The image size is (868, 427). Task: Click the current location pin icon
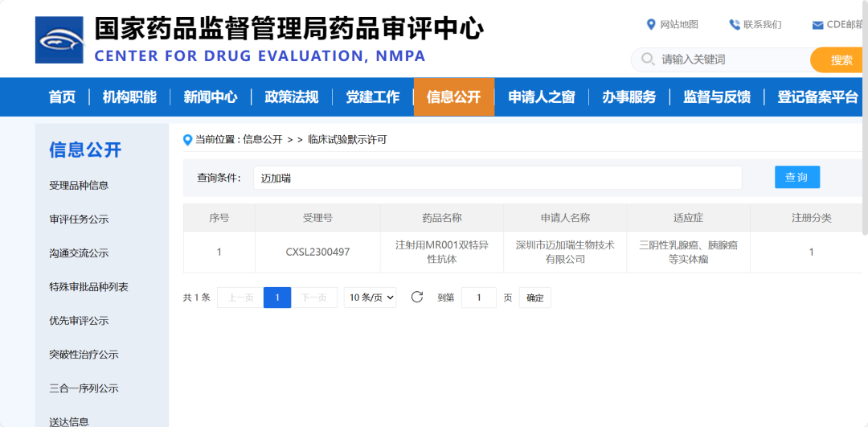pos(188,139)
